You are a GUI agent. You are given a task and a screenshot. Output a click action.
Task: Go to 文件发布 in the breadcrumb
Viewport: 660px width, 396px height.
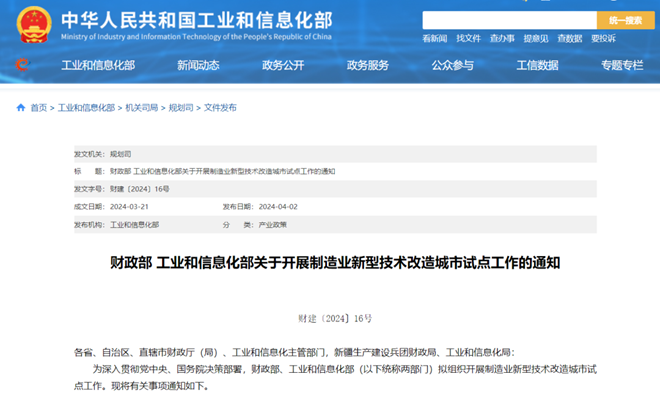pyautogui.click(x=220, y=108)
